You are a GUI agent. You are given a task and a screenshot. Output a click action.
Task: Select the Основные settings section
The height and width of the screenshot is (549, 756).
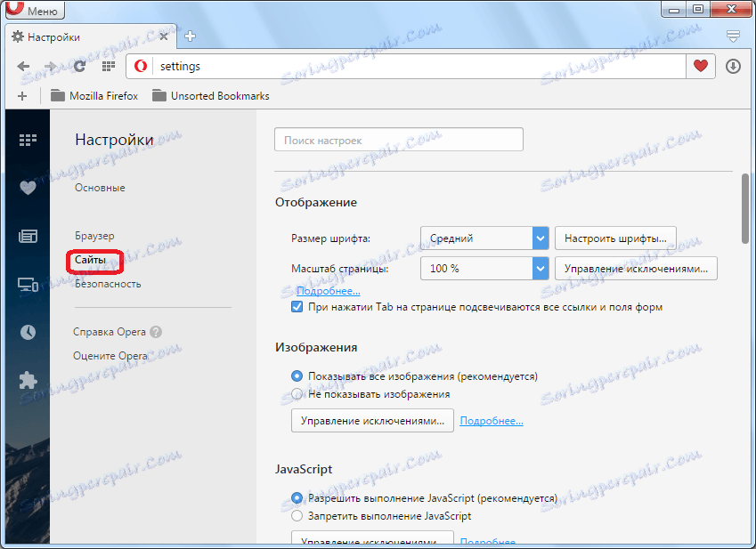(x=100, y=188)
